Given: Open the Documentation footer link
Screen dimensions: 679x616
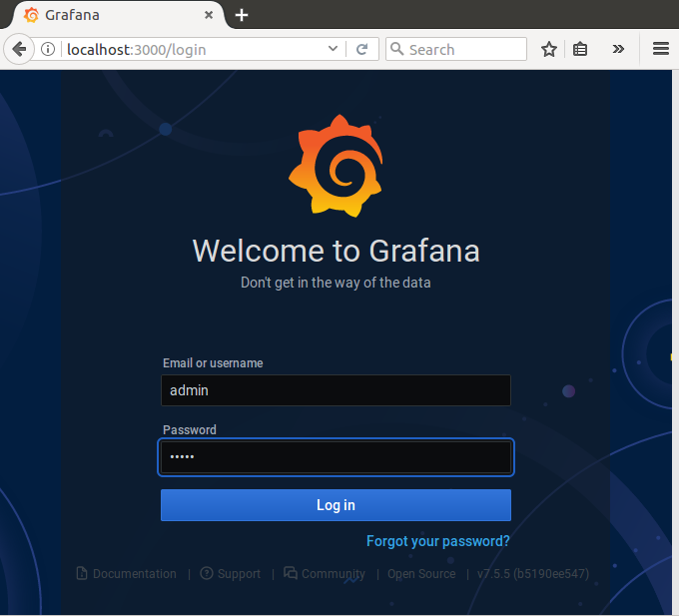Looking at the screenshot, I should (x=127, y=574).
